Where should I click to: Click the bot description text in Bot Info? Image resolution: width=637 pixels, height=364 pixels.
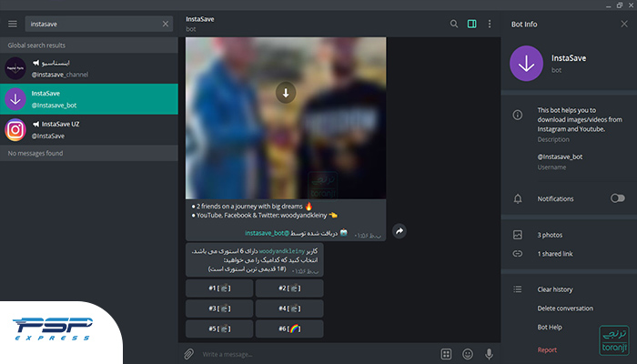580,119
